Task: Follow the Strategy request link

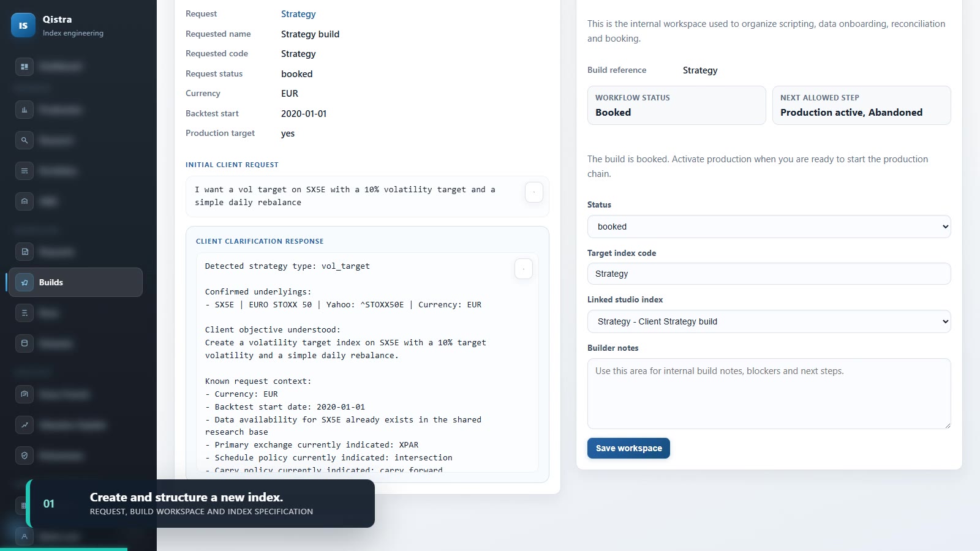Action: click(298, 14)
